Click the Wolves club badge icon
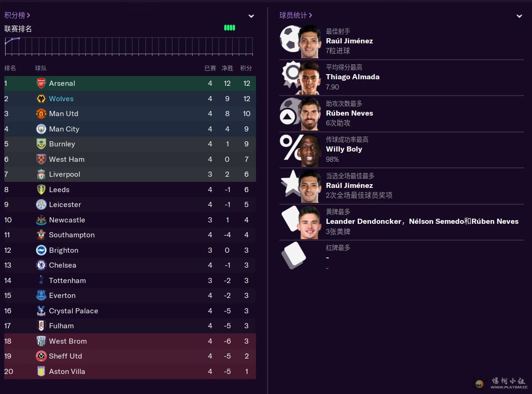Viewport: 532px width, 394px height. 41,98
